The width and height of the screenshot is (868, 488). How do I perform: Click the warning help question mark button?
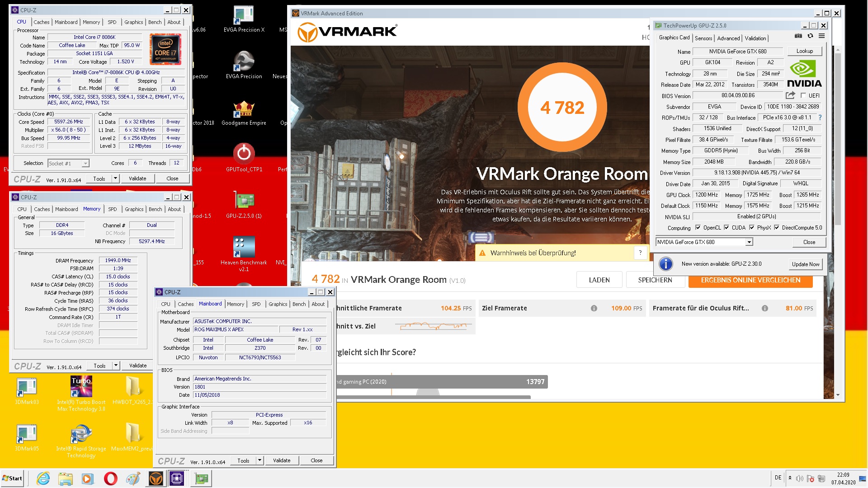(640, 253)
